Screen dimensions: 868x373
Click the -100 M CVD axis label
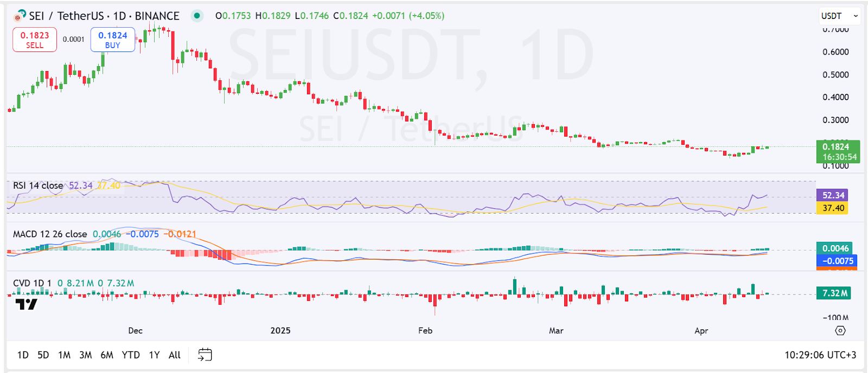pyautogui.click(x=835, y=318)
